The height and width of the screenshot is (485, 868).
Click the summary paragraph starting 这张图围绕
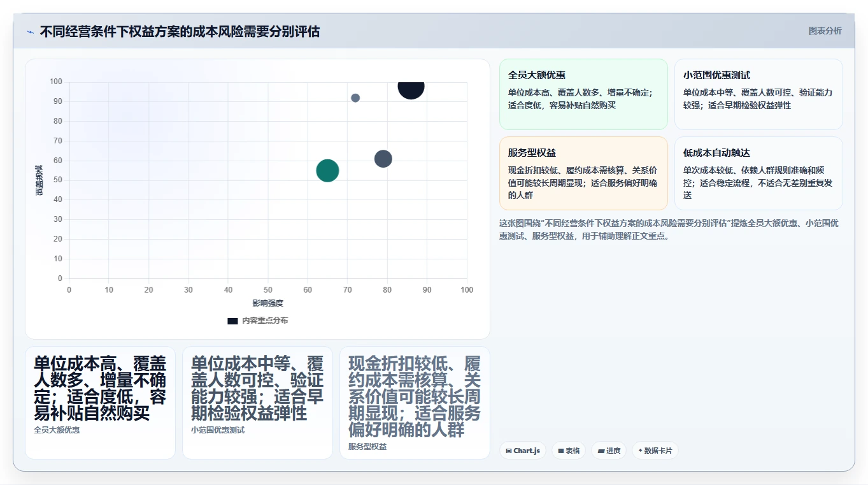coord(669,229)
